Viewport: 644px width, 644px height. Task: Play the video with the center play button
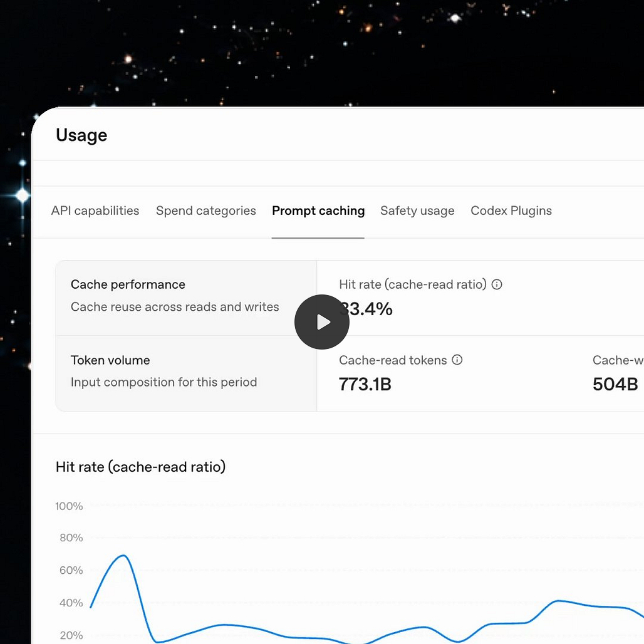coord(321,322)
